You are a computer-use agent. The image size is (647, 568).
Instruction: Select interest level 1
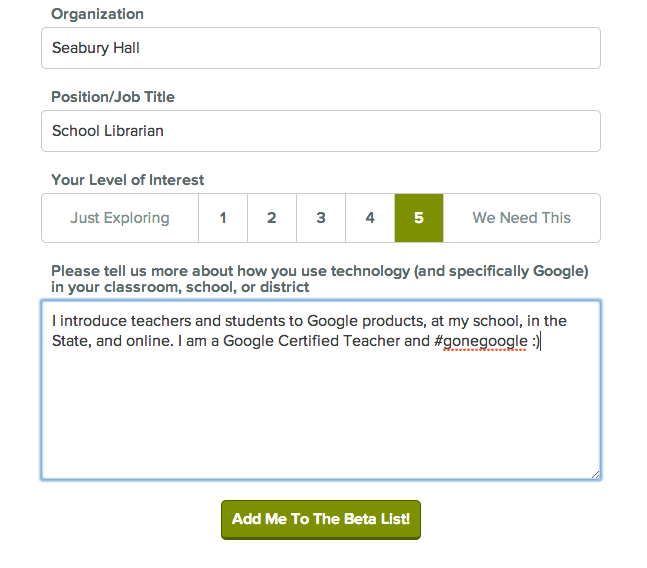[x=223, y=218]
